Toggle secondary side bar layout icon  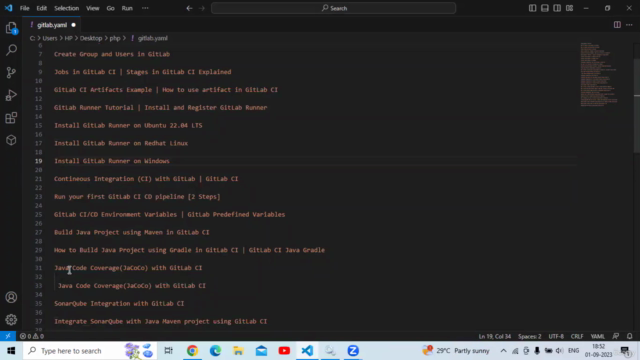coord(557,8)
